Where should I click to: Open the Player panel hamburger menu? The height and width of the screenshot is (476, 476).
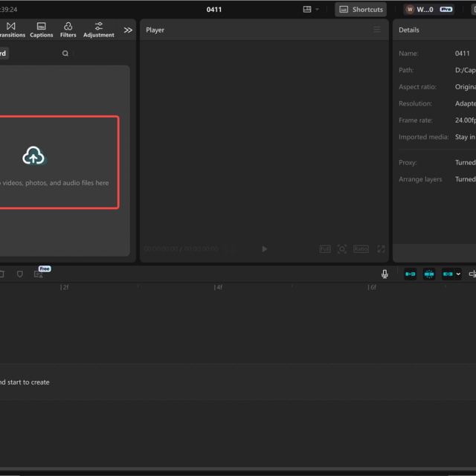(376, 30)
